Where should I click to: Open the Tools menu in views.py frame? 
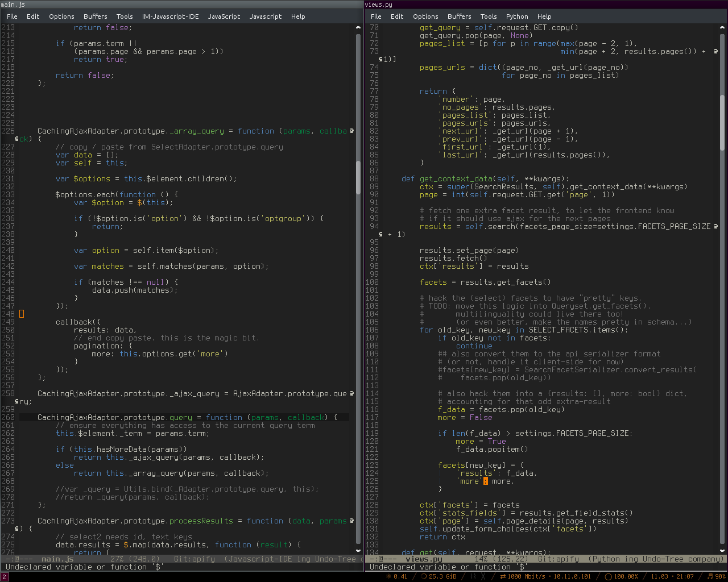[x=489, y=16]
